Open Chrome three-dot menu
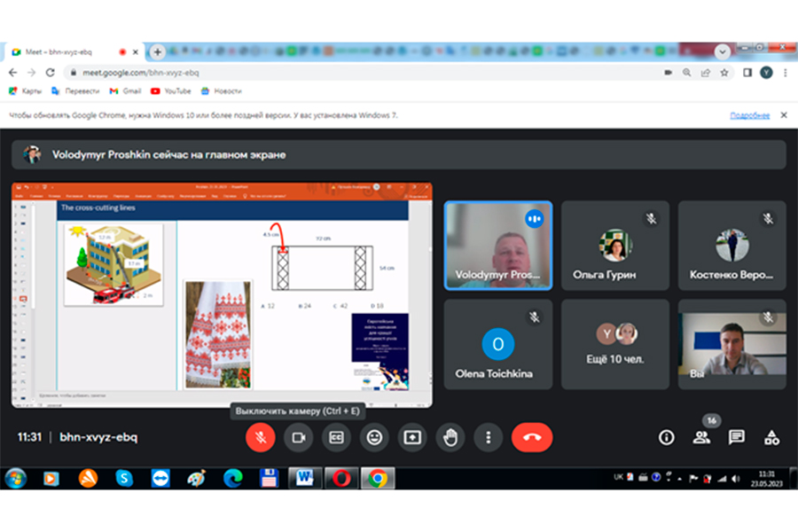The image size is (798, 532). pyautogui.click(x=786, y=73)
